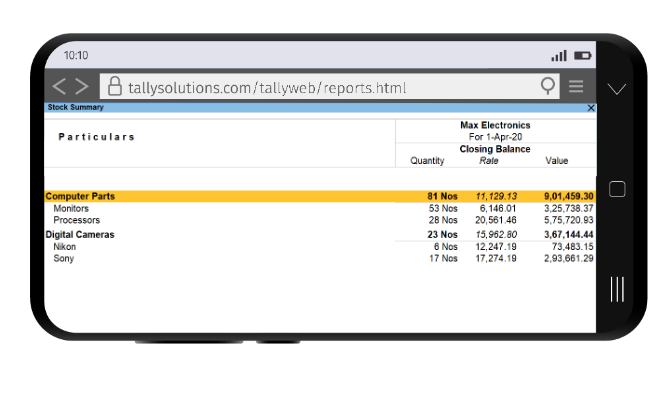
Task: Tap the phone's down chevron navigation button
Action: pos(617,89)
